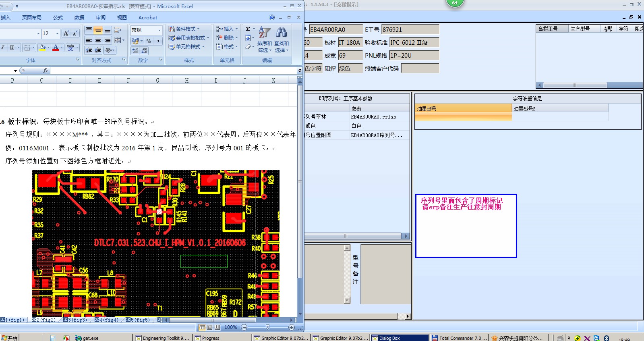
Task: Click the Fill down icon
Action: [x=248, y=38]
